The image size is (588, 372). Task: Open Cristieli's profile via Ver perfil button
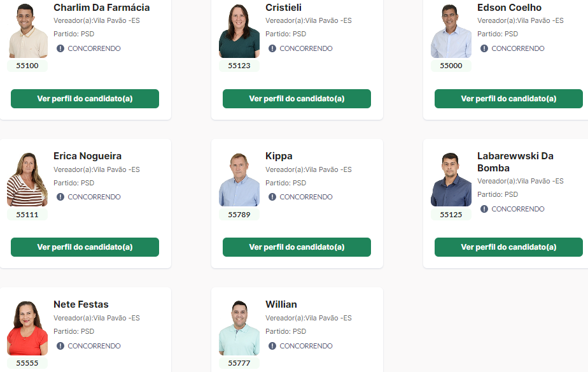(297, 99)
